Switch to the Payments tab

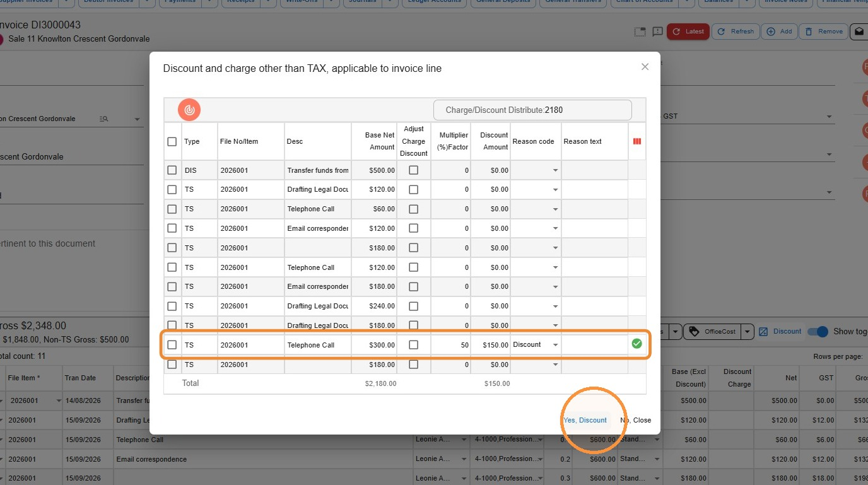180,2
